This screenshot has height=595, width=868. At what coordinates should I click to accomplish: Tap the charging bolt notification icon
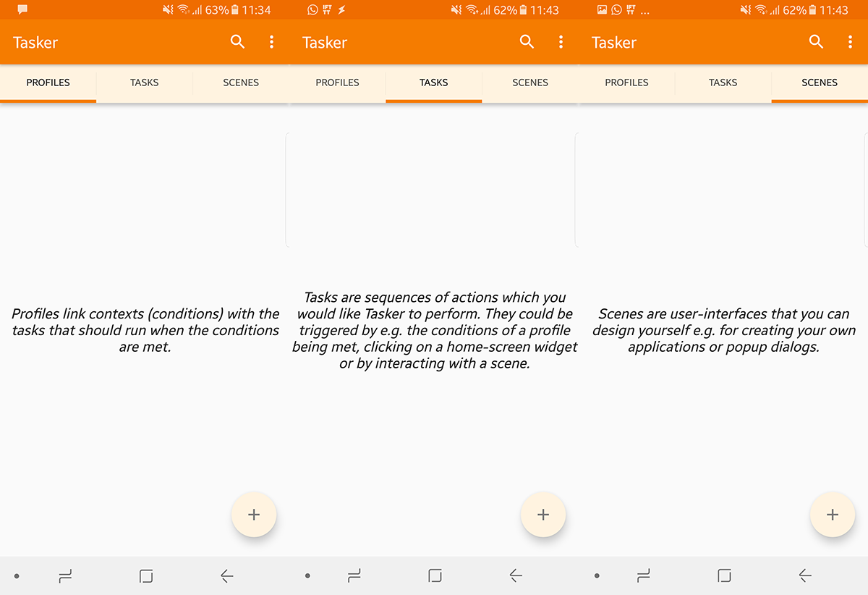(x=341, y=10)
